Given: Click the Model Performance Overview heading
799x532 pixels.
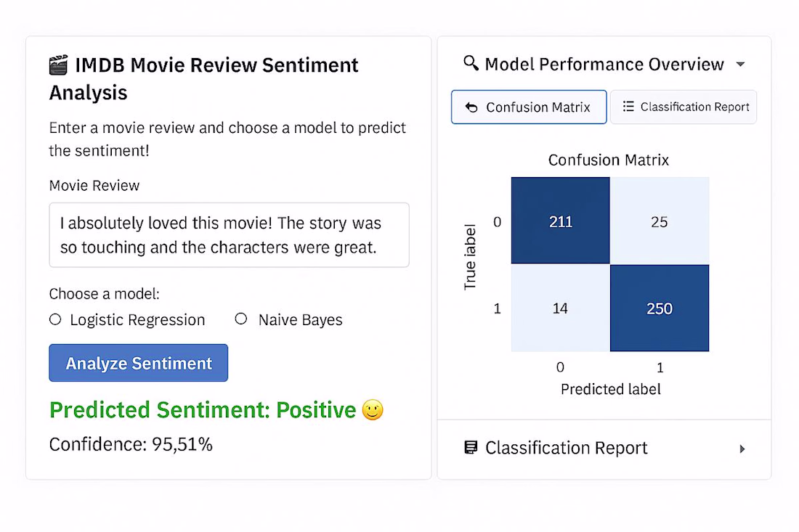Looking at the screenshot, I should point(604,64).
